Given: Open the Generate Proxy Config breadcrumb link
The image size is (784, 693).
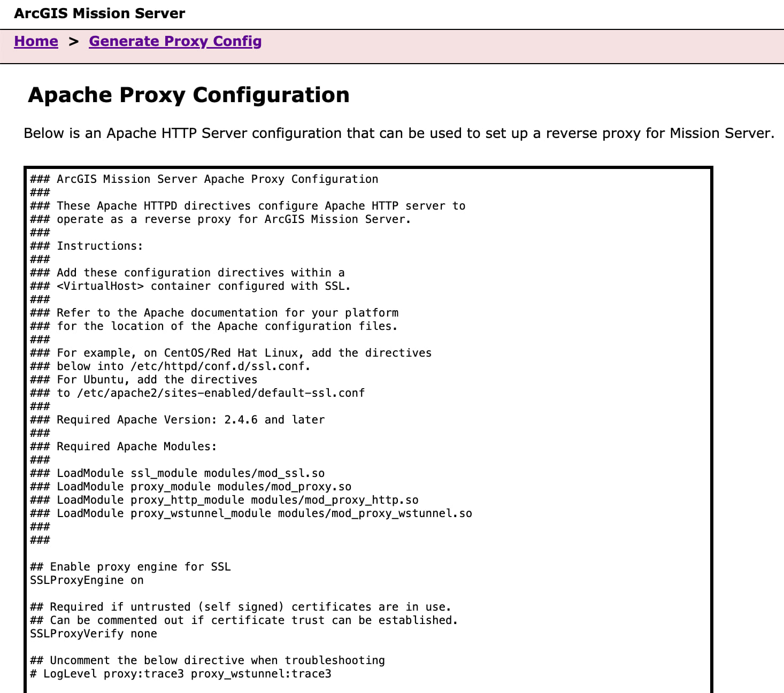Looking at the screenshot, I should tap(175, 41).
